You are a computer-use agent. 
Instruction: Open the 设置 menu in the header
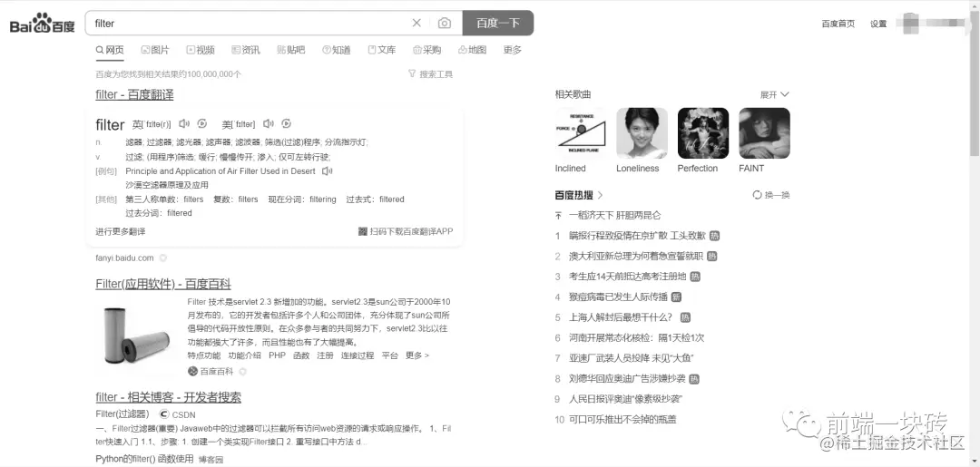[x=878, y=24]
